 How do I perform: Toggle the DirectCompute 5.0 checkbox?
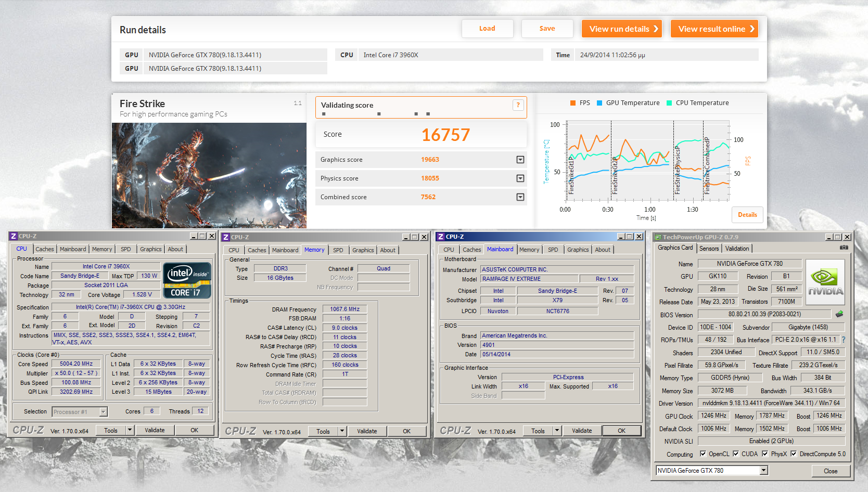pyautogui.click(x=794, y=454)
